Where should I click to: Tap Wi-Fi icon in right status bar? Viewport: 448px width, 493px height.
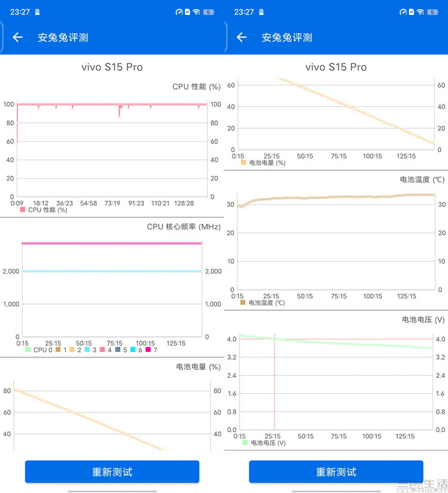point(421,12)
